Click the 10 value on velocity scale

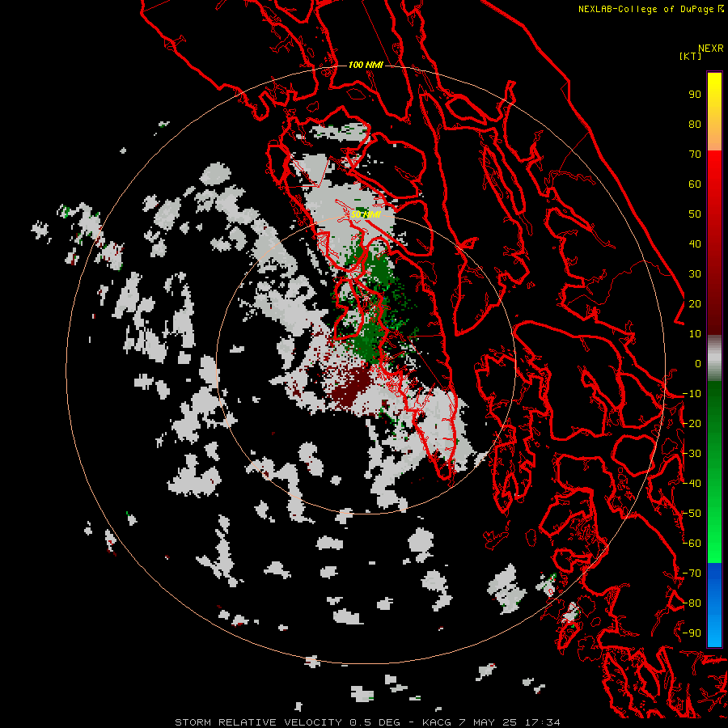click(695, 334)
